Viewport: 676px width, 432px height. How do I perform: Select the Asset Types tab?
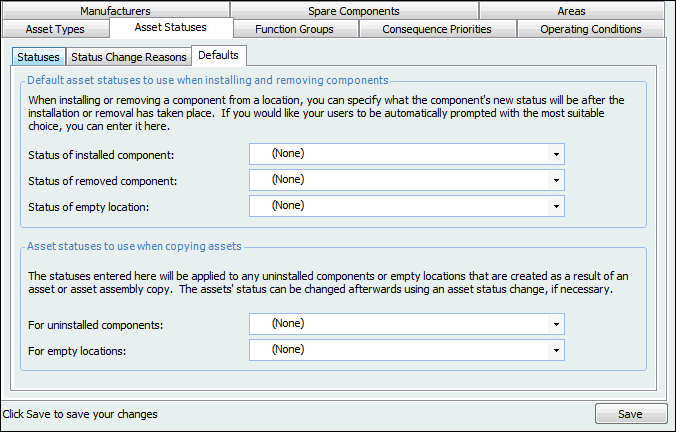tap(55, 29)
